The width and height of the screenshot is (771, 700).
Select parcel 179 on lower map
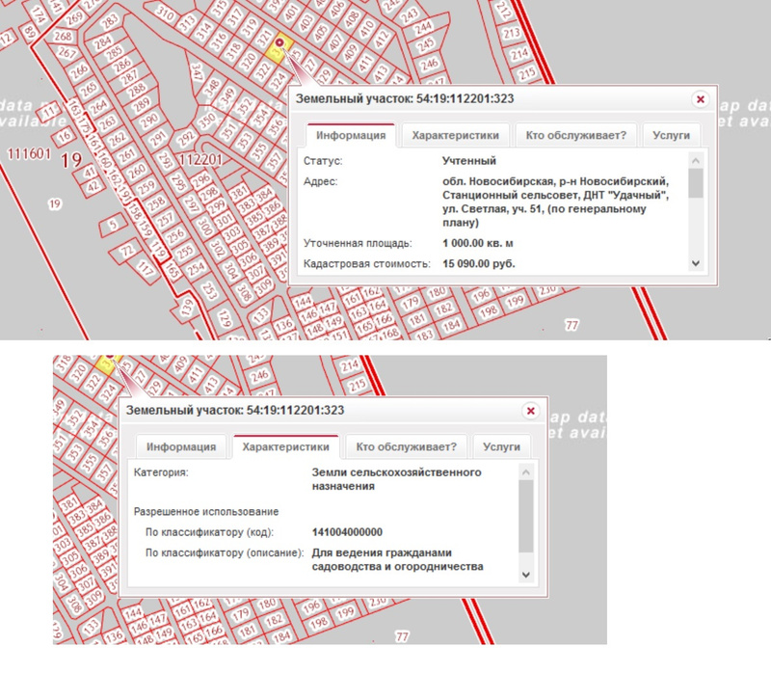pyautogui.click(x=240, y=614)
